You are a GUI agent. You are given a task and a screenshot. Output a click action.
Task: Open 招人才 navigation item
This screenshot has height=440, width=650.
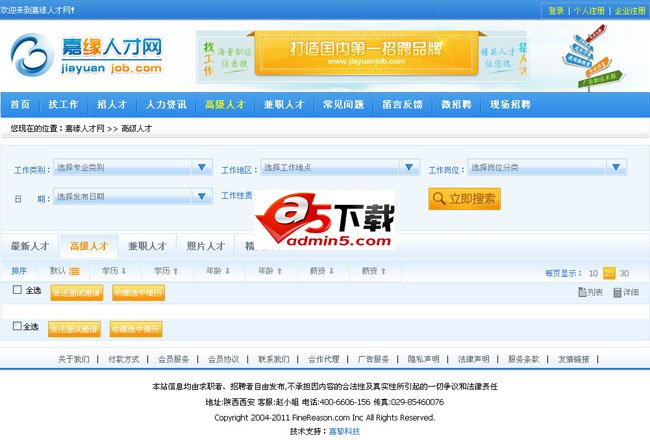coord(112,105)
